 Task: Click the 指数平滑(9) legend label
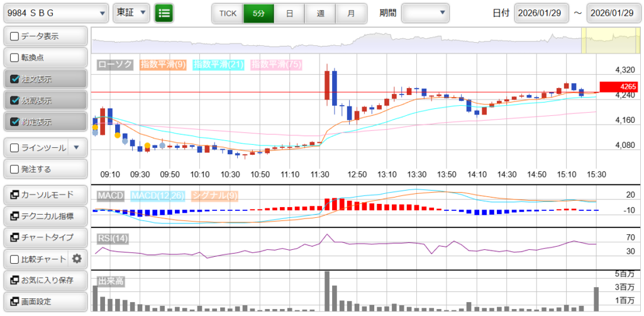pyautogui.click(x=163, y=64)
